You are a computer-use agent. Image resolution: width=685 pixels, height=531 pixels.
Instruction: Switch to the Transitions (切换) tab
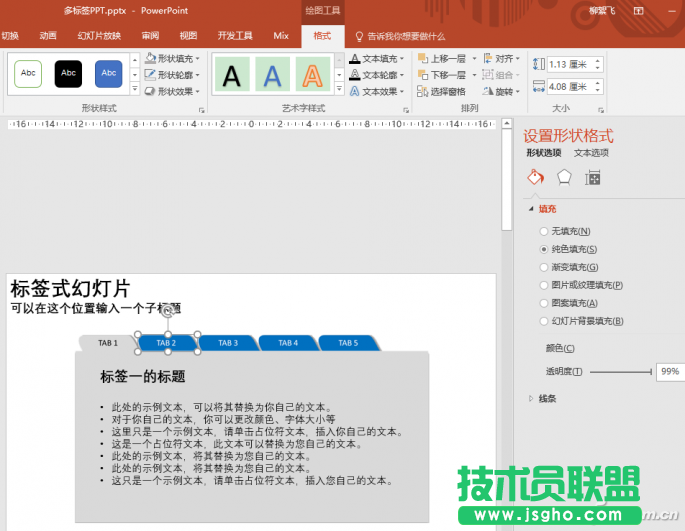pos(10,36)
